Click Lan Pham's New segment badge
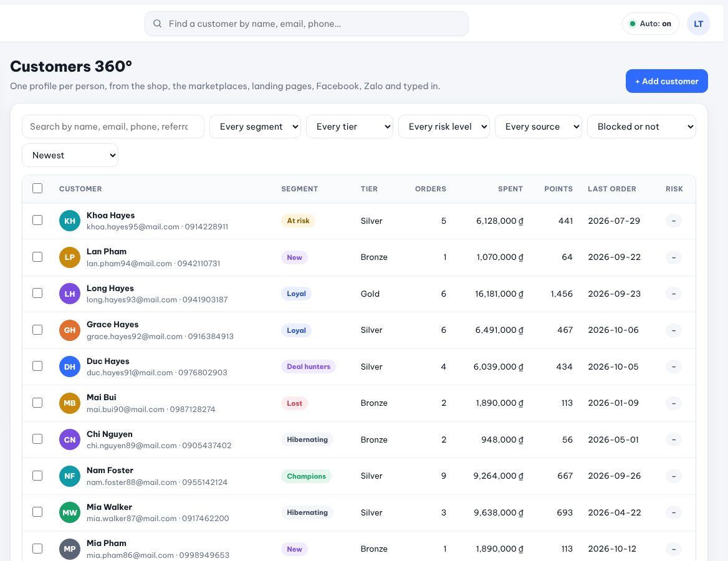This screenshot has width=728, height=561. pyautogui.click(x=294, y=257)
